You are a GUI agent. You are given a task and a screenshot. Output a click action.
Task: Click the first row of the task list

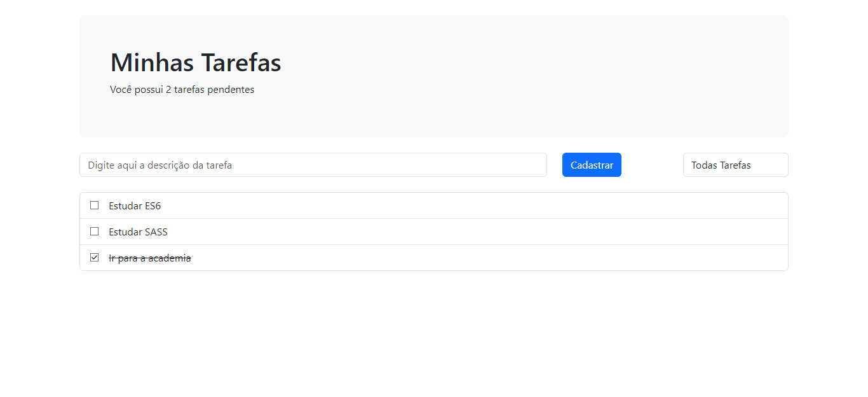click(433, 205)
